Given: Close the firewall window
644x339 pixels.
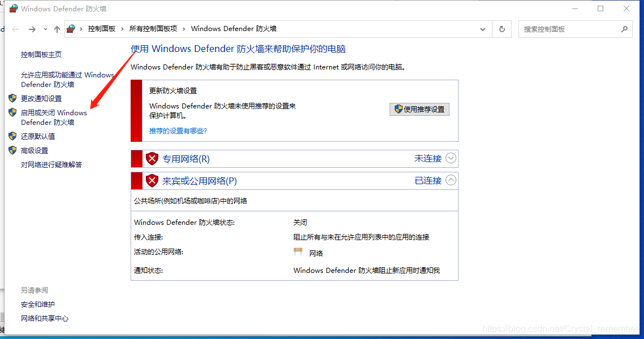Looking at the screenshot, I should coord(626,8).
